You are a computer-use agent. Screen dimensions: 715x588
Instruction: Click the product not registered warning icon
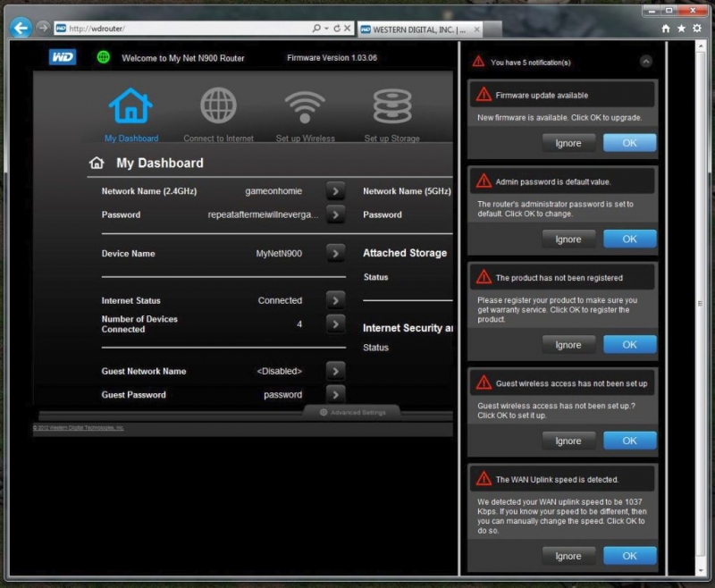[x=484, y=277]
